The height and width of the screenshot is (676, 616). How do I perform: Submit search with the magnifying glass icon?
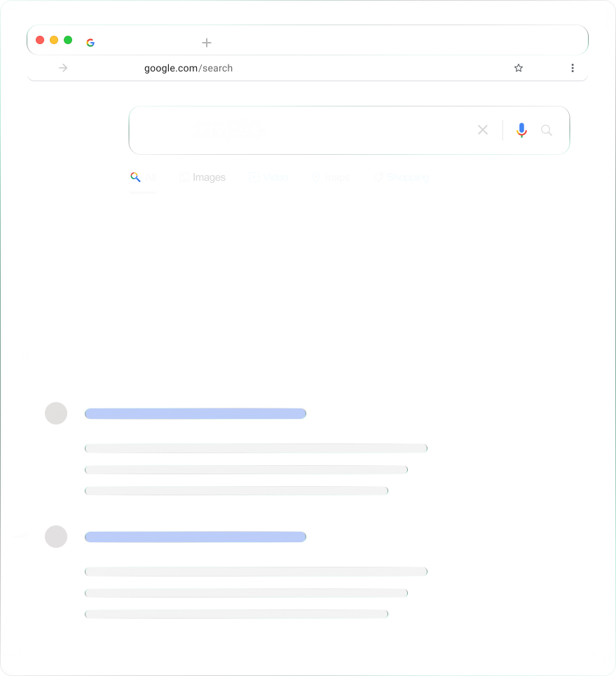[547, 130]
